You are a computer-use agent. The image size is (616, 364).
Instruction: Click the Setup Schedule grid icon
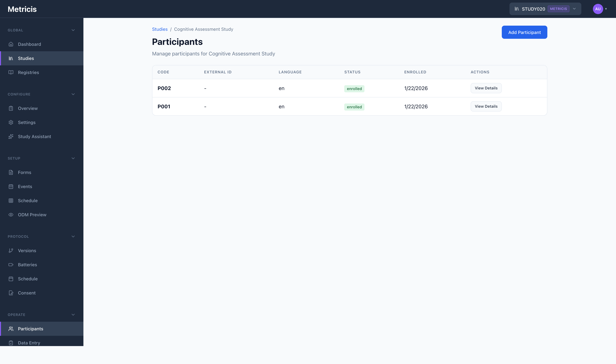[x=11, y=201]
